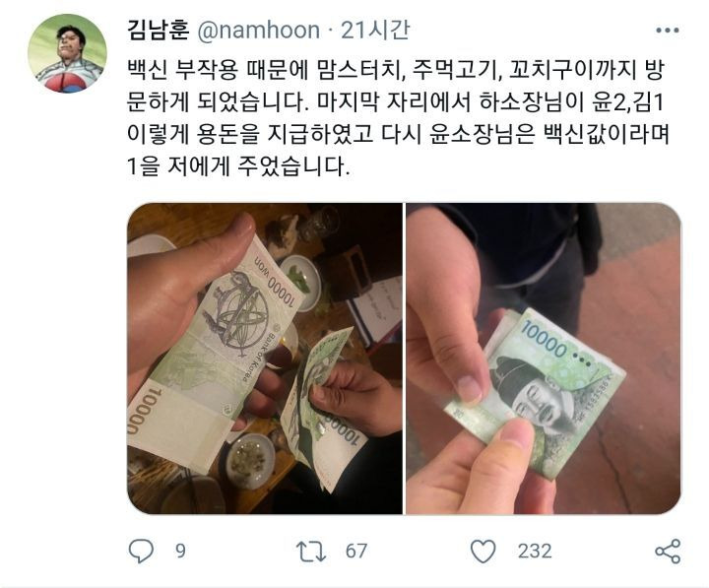
Task: Click the reply count 9
Action: click(x=180, y=551)
